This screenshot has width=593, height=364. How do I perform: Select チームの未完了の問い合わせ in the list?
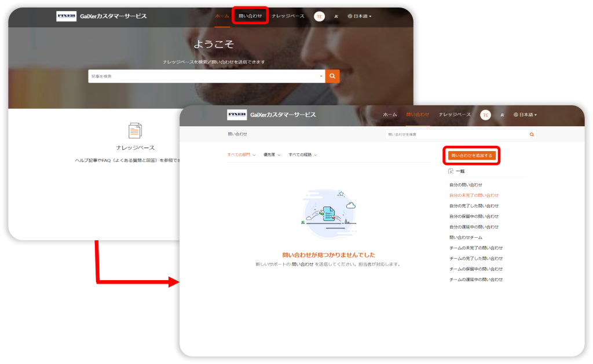[476, 248]
